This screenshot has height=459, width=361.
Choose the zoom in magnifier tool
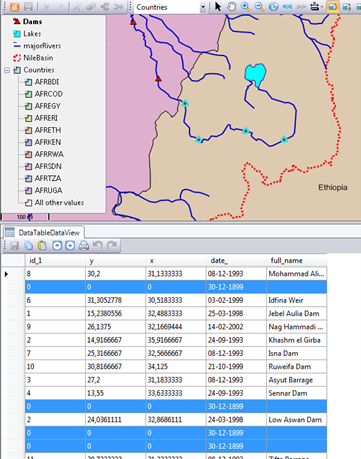(x=246, y=6)
